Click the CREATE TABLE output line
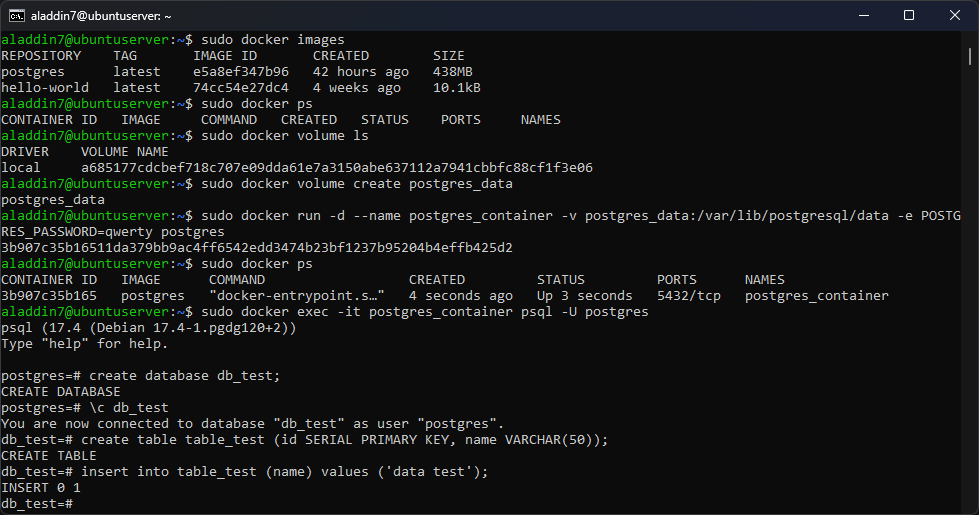Viewport: 979px width, 515px height. tap(49, 456)
